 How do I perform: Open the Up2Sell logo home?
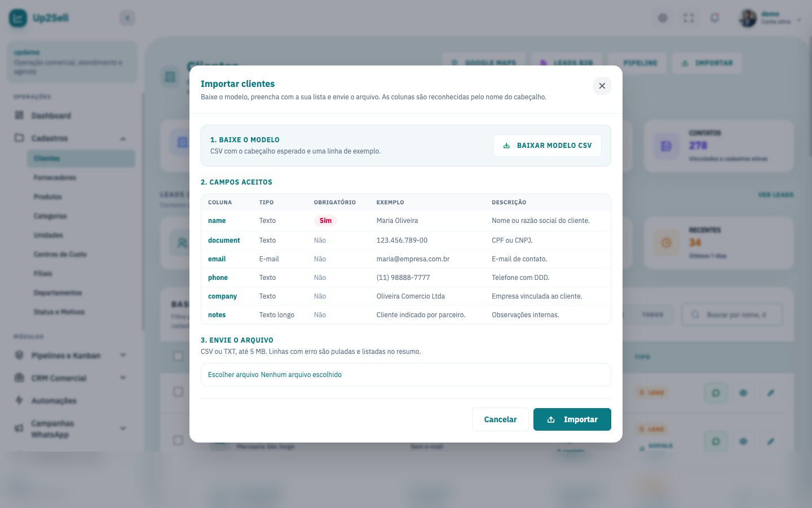pyautogui.click(x=39, y=18)
